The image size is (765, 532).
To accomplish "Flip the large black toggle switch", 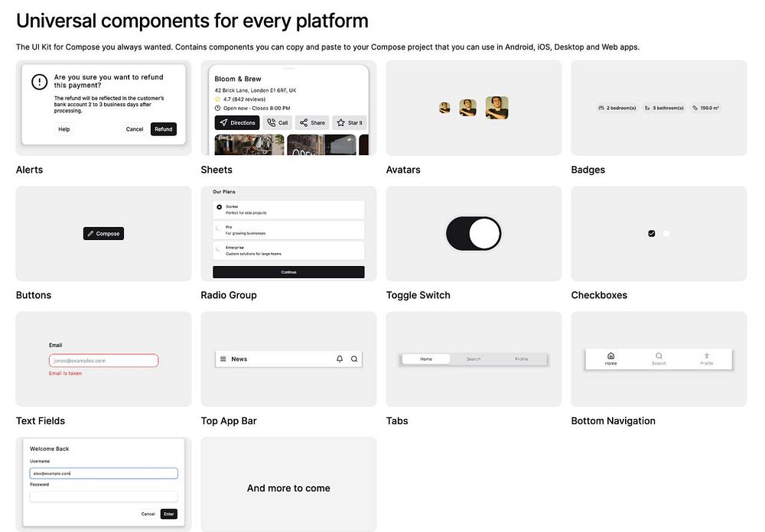I will (474, 234).
